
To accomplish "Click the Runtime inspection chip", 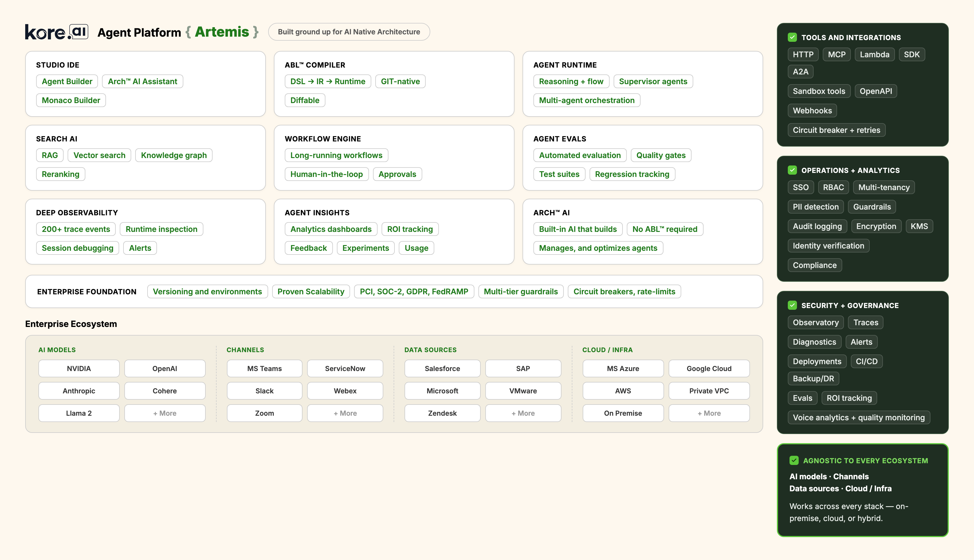I will click(x=162, y=229).
